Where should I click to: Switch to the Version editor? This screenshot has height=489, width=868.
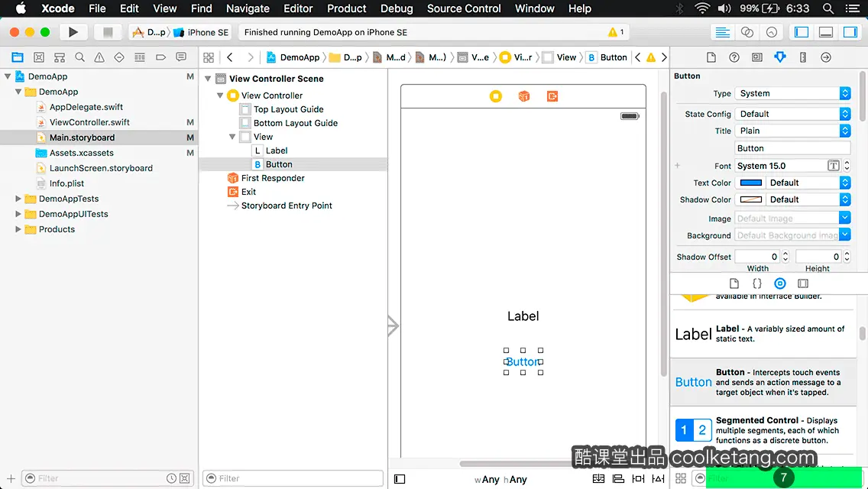772,32
